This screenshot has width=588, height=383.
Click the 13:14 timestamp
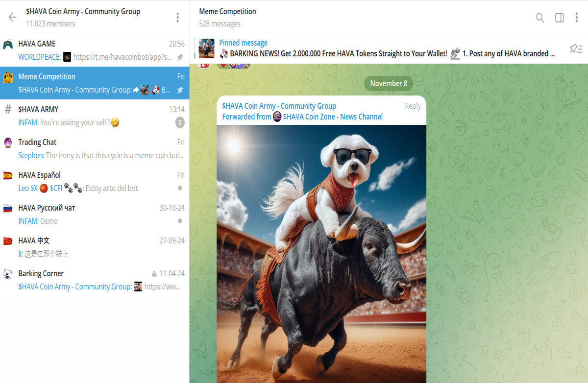click(177, 110)
